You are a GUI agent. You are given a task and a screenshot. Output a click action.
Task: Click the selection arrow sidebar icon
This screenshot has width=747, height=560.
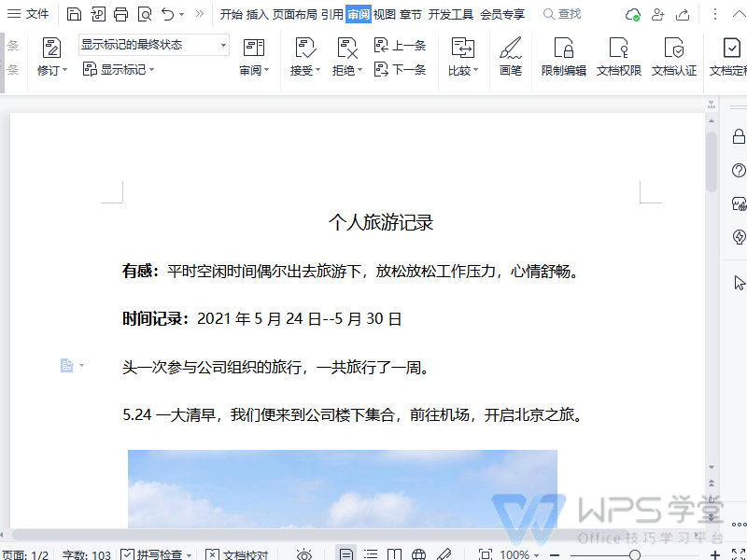click(740, 283)
